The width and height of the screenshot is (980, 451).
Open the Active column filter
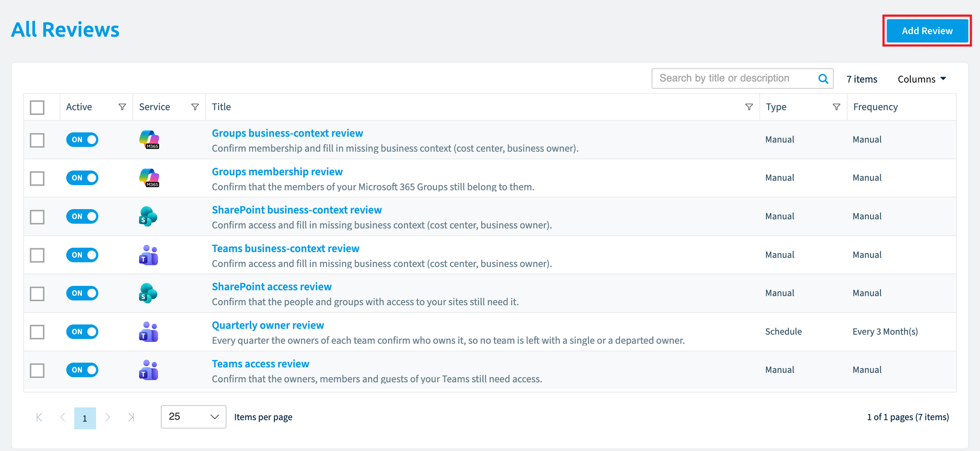click(x=122, y=107)
